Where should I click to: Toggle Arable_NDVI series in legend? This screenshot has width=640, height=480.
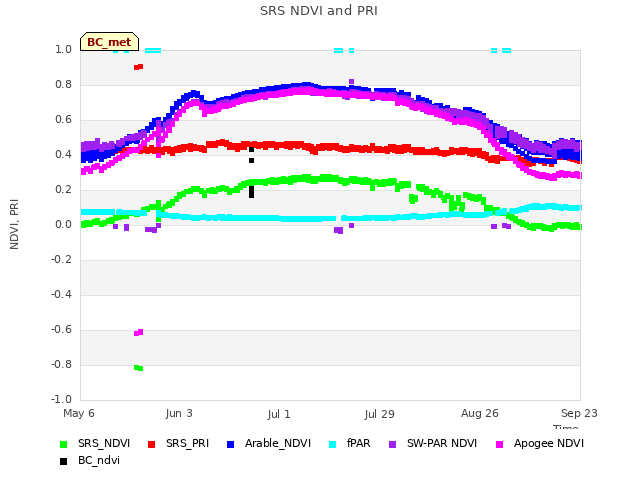pyautogui.click(x=269, y=444)
